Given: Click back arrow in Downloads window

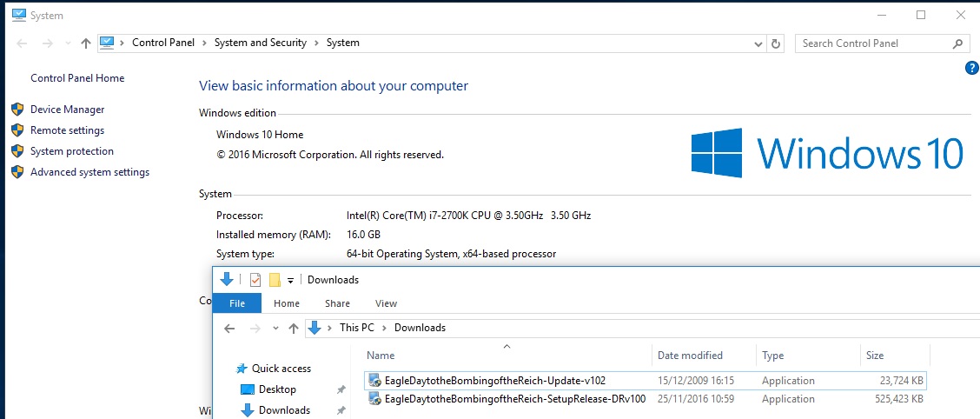Looking at the screenshot, I should coord(229,328).
